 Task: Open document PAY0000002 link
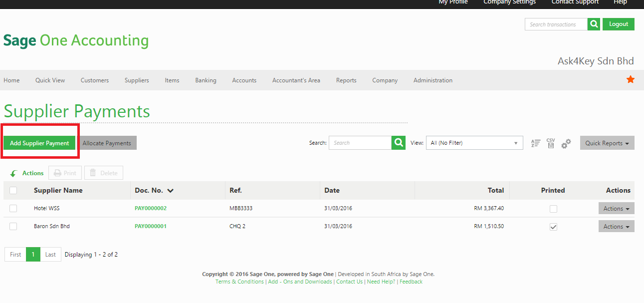[x=151, y=208]
